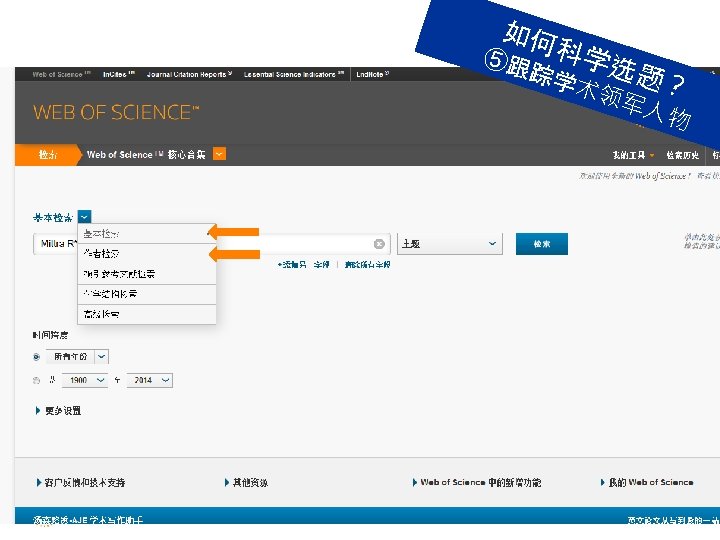This screenshot has height=540, width=720.
Task: Open 检索历史
Action: (682, 155)
